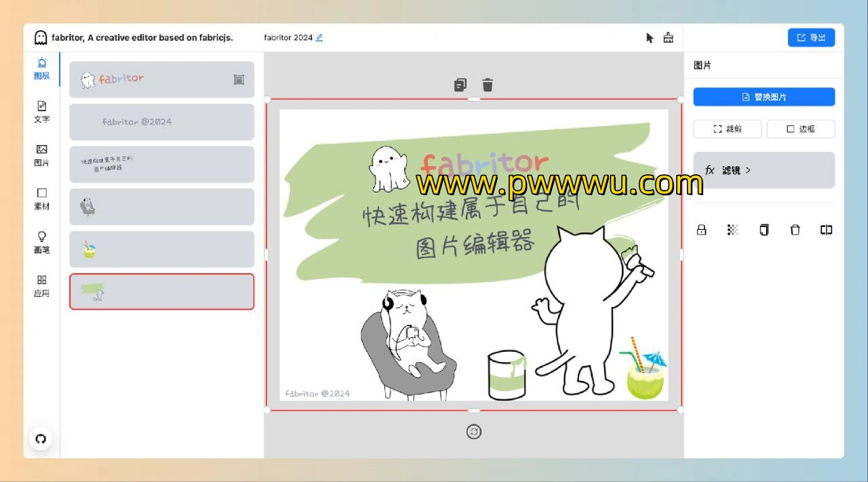Open the 素材 (Materials) sidebar tab
Screen dimensions: 868x482
(x=42, y=199)
